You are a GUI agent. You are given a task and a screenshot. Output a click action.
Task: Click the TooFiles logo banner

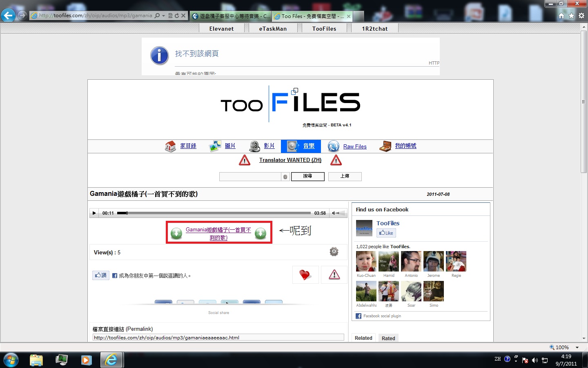click(290, 104)
